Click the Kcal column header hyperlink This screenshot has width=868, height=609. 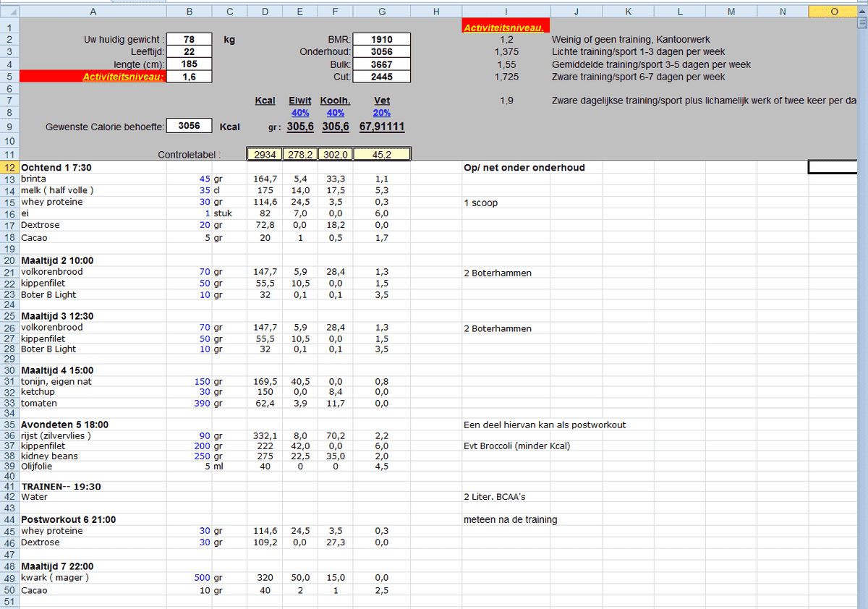click(265, 101)
